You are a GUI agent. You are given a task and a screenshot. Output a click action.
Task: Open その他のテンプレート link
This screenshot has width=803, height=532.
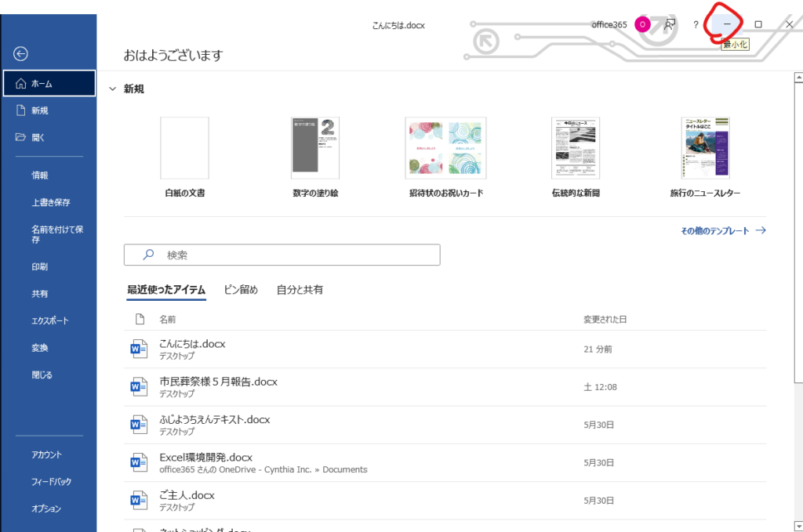pos(722,231)
